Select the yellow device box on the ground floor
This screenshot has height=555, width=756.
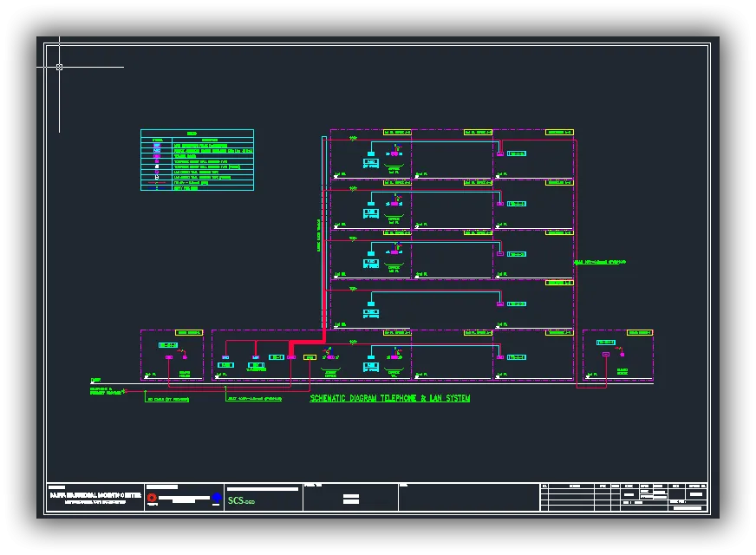click(x=310, y=357)
